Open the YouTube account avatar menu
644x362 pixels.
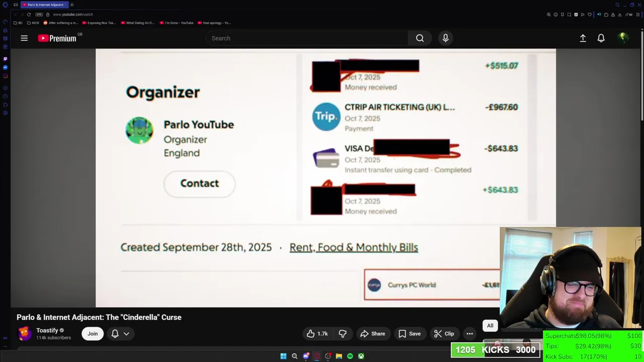point(623,38)
